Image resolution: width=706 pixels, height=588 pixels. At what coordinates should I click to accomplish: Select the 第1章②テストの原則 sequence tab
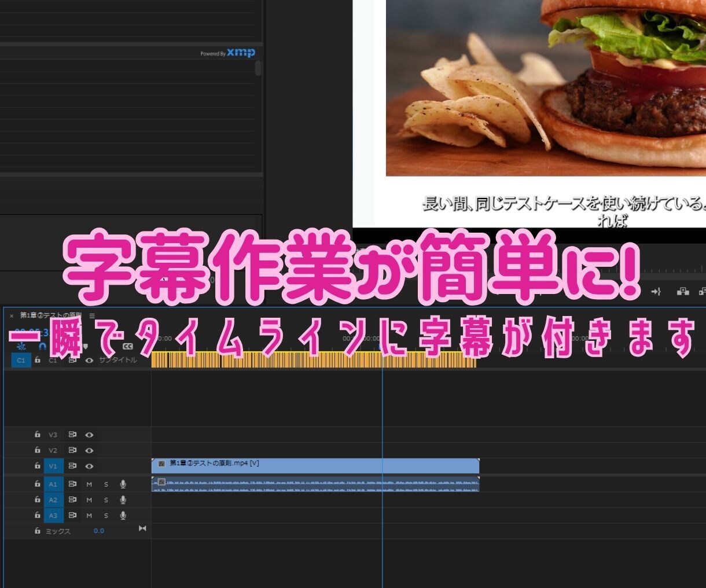(x=52, y=315)
